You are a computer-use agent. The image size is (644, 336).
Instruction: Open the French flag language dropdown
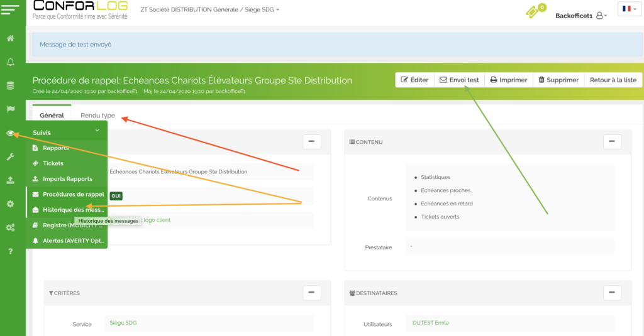tap(629, 9)
